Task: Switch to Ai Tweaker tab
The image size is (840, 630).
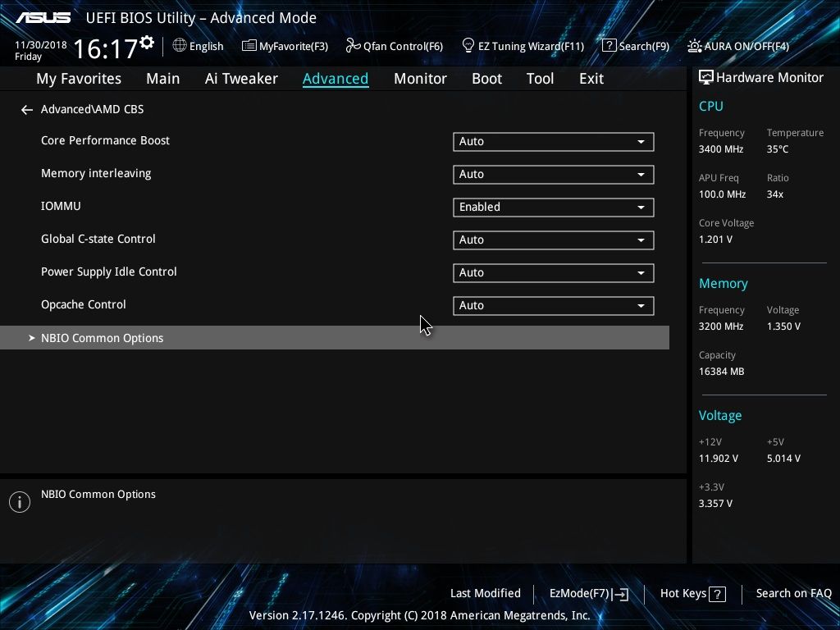Action: [x=241, y=79]
